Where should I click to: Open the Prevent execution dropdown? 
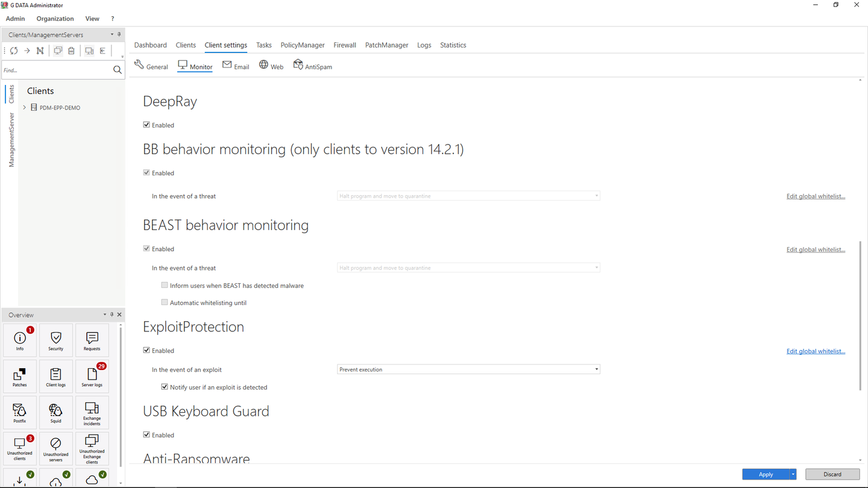[468, 369]
